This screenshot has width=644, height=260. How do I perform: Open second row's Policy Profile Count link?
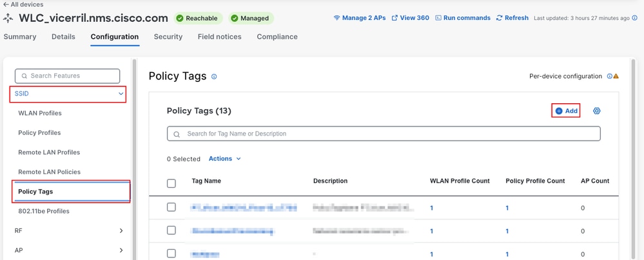pyautogui.click(x=507, y=231)
